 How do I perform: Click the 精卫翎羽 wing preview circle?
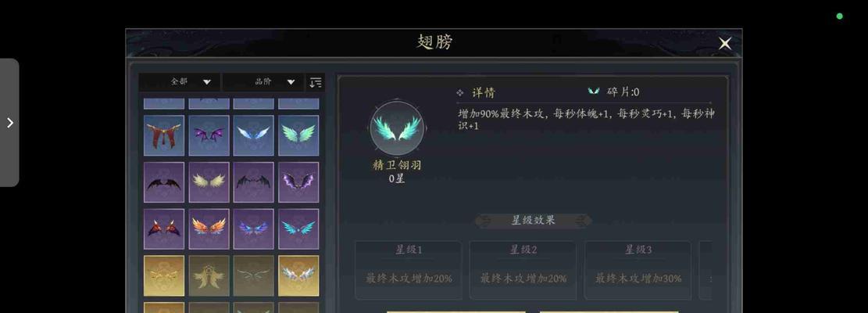[397, 128]
